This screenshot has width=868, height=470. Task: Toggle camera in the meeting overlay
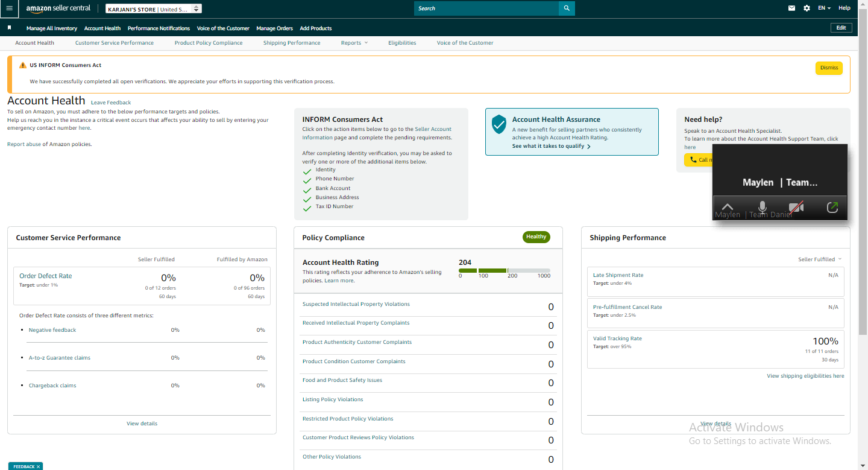click(x=796, y=208)
